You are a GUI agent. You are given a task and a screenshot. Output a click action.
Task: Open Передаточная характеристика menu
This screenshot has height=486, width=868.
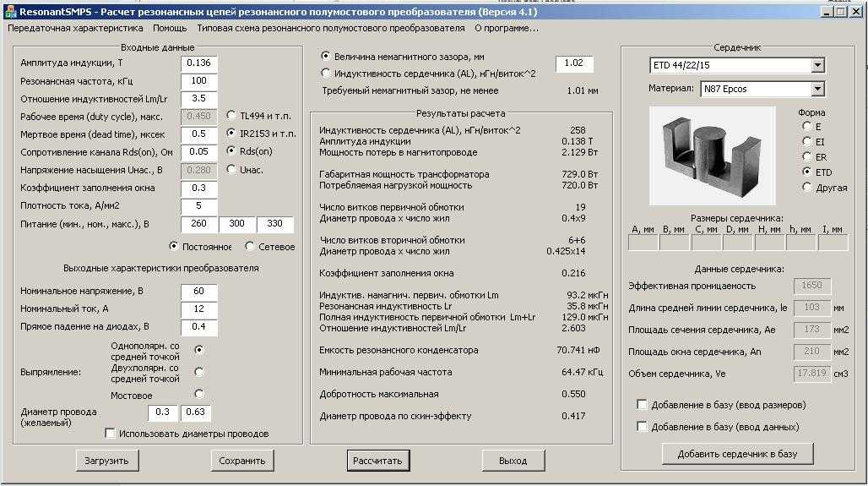point(75,28)
